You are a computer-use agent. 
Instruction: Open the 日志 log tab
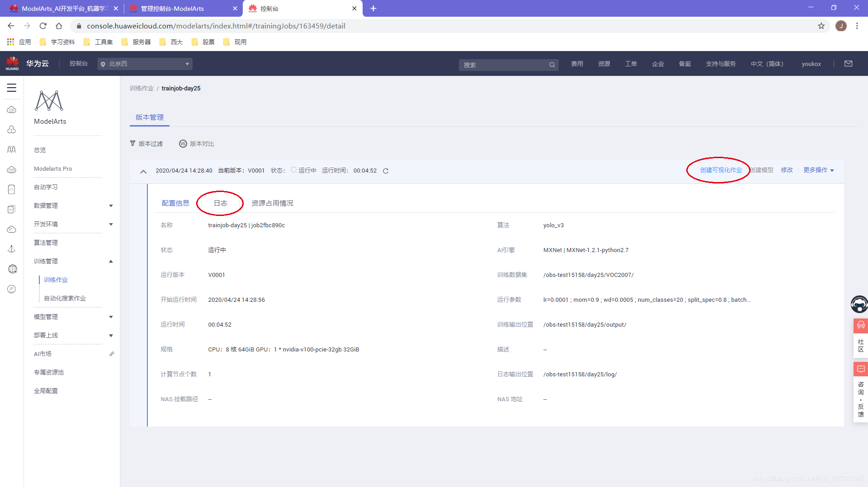tap(221, 203)
